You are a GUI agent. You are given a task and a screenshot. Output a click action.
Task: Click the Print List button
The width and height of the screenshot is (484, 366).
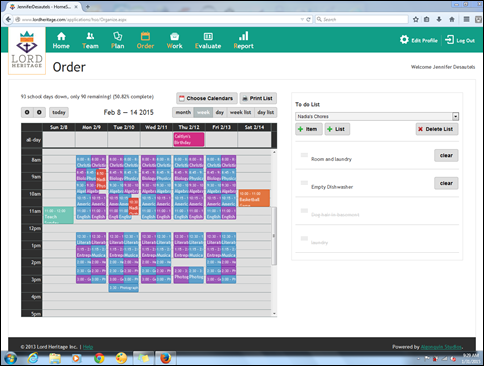point(258,98)
